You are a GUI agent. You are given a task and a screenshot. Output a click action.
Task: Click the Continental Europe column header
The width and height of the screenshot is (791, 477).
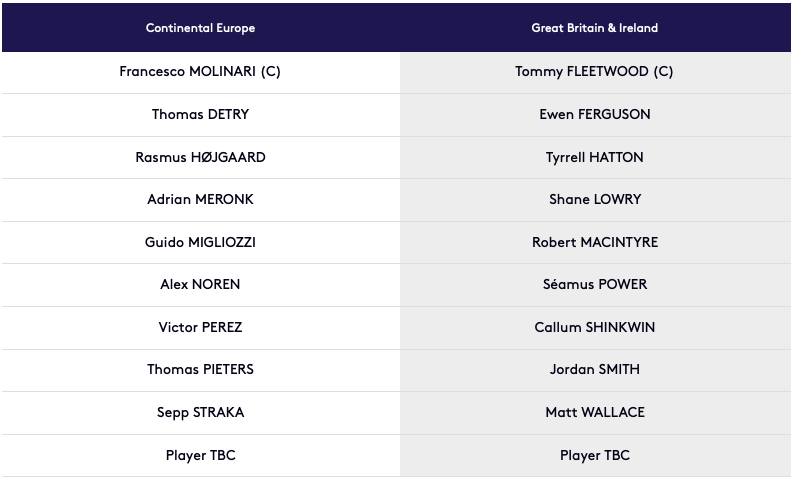click(200, 28)
